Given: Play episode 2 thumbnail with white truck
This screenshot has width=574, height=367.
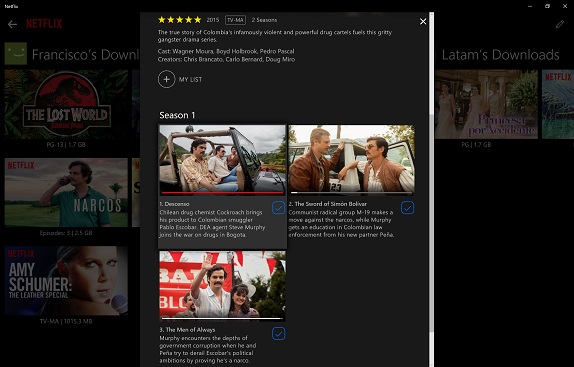Looking at the screenshot, I should 351,160.
